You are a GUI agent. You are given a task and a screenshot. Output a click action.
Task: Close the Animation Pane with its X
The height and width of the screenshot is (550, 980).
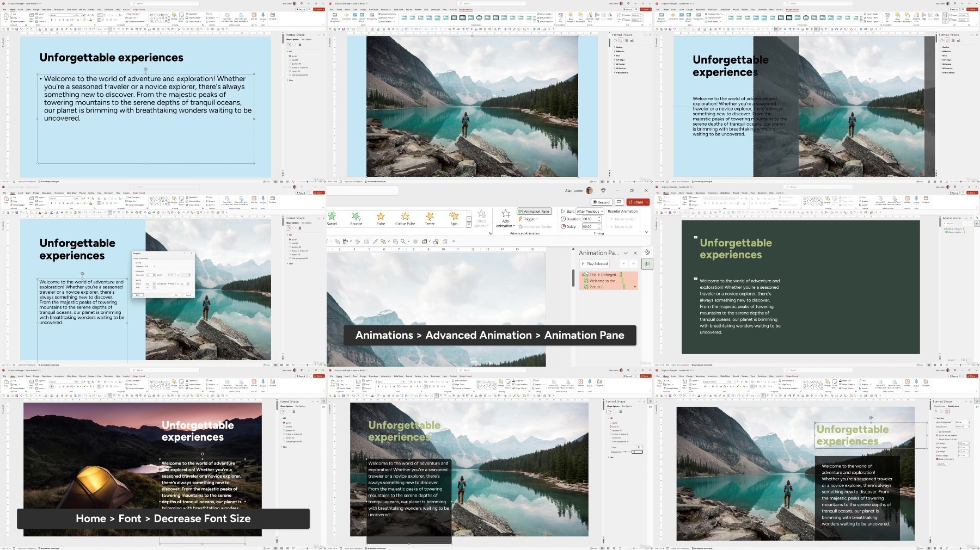(x=635, y=253)
